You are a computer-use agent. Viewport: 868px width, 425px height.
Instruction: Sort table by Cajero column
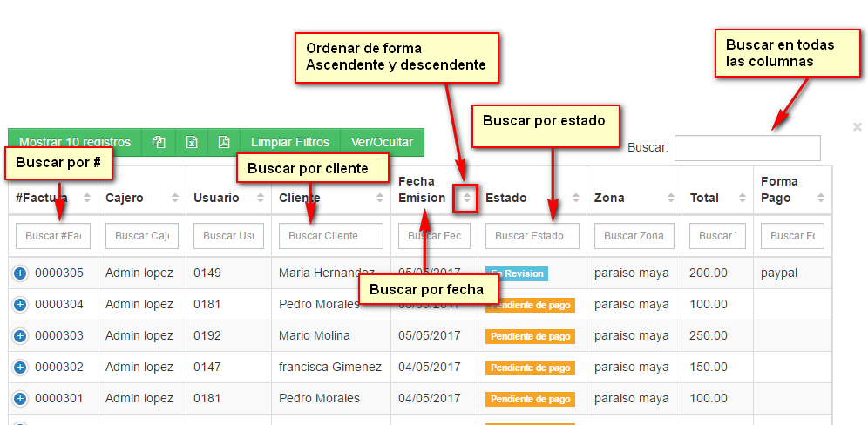[173, 199]
